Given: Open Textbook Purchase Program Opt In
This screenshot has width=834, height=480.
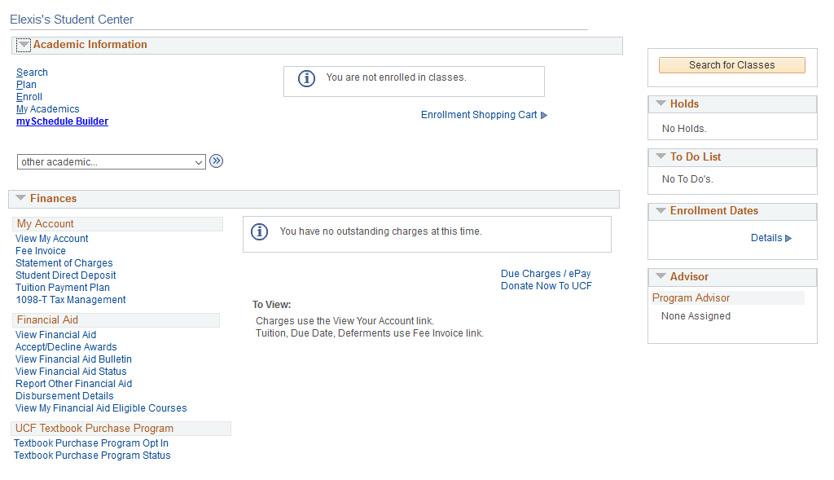Looking at the screenshot, I should click(x=91, y=443).
